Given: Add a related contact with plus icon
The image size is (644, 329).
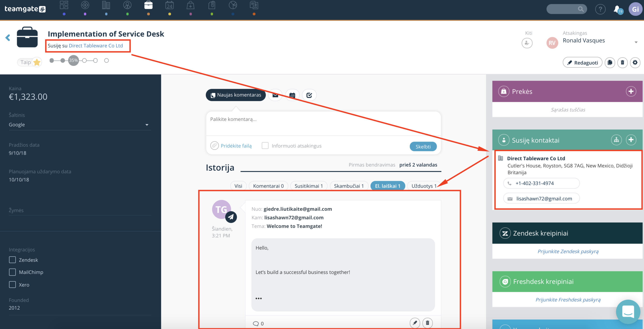Looking at the screenshot, I should 631,140.
